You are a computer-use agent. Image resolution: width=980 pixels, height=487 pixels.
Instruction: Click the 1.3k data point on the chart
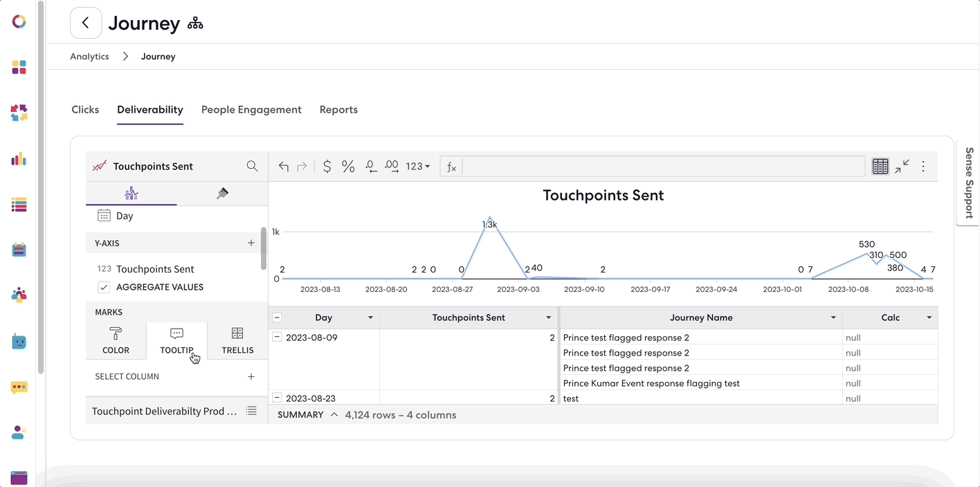point(489,224)
